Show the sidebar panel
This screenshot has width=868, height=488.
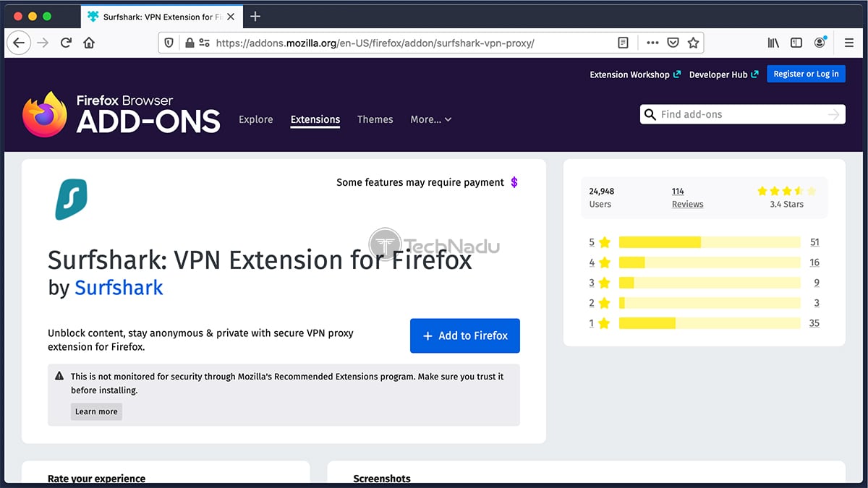(796, 43)
